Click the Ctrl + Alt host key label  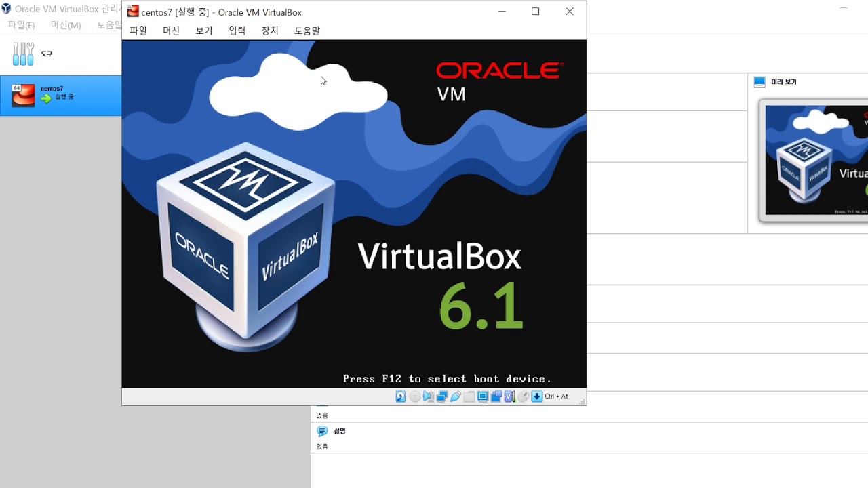pos(556,396)
